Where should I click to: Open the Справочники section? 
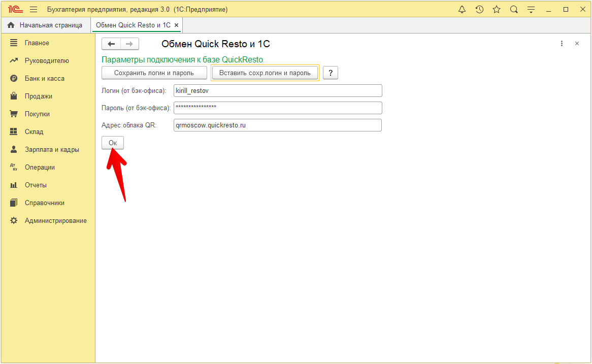coord(45,203)
